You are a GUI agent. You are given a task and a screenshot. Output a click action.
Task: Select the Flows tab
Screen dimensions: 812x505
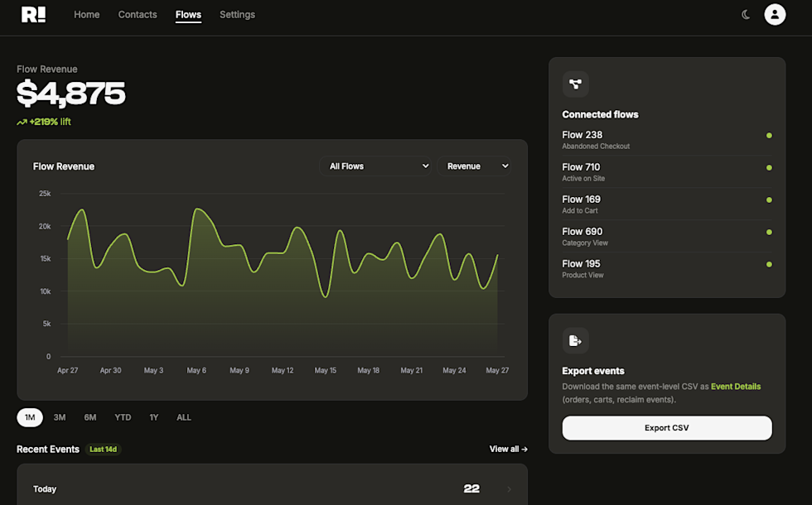[188, 15]
